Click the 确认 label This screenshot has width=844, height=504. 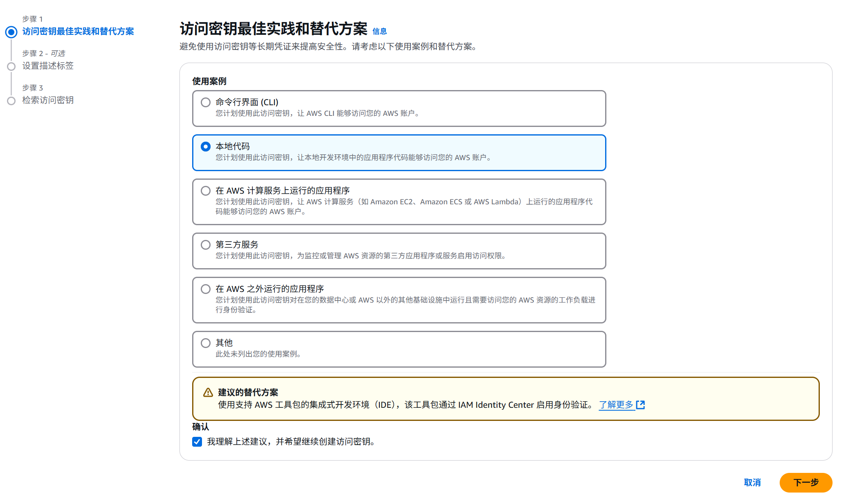coord(201,427)
